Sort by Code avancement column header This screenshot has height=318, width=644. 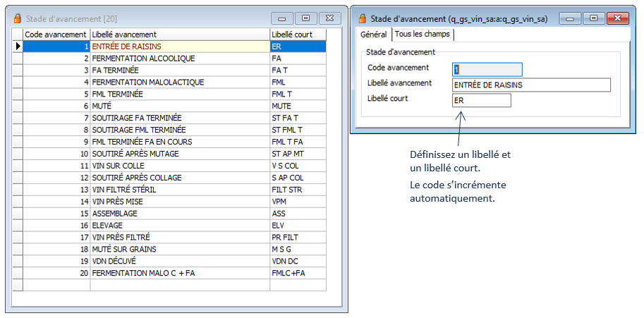click(x=56, y=34)
